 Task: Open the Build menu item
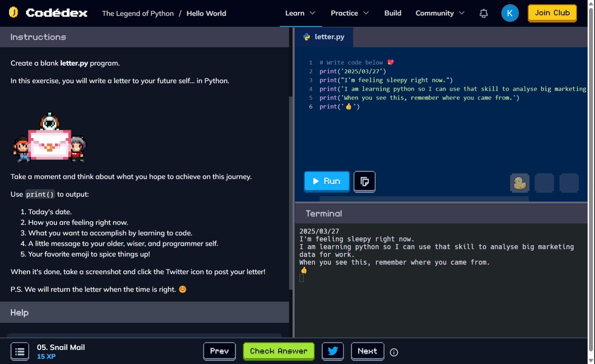(x=393, y=13)
